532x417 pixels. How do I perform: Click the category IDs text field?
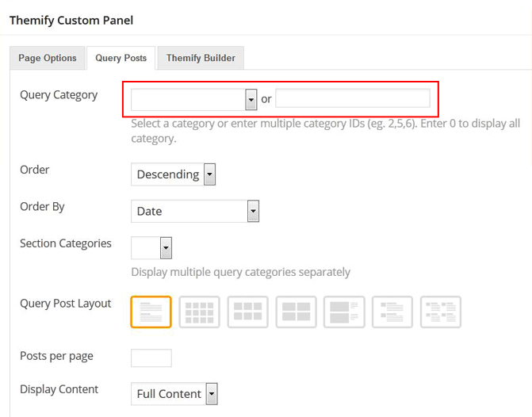click(353, 98)
